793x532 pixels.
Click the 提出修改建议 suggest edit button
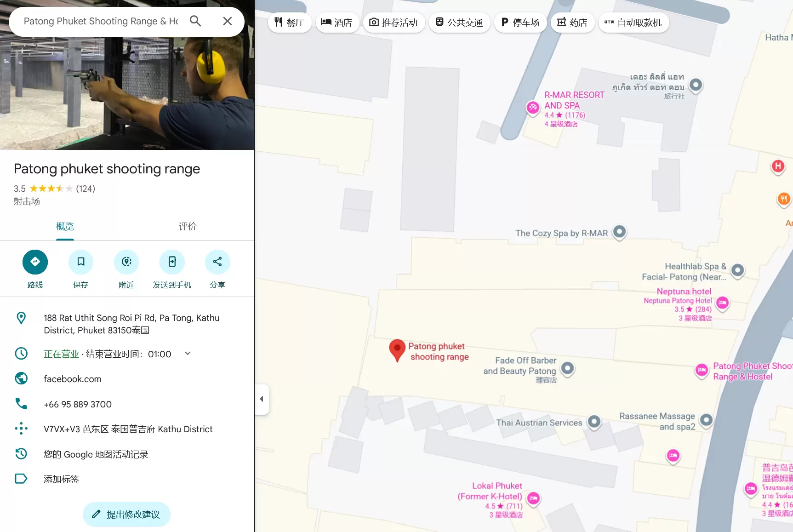(126, 515)
